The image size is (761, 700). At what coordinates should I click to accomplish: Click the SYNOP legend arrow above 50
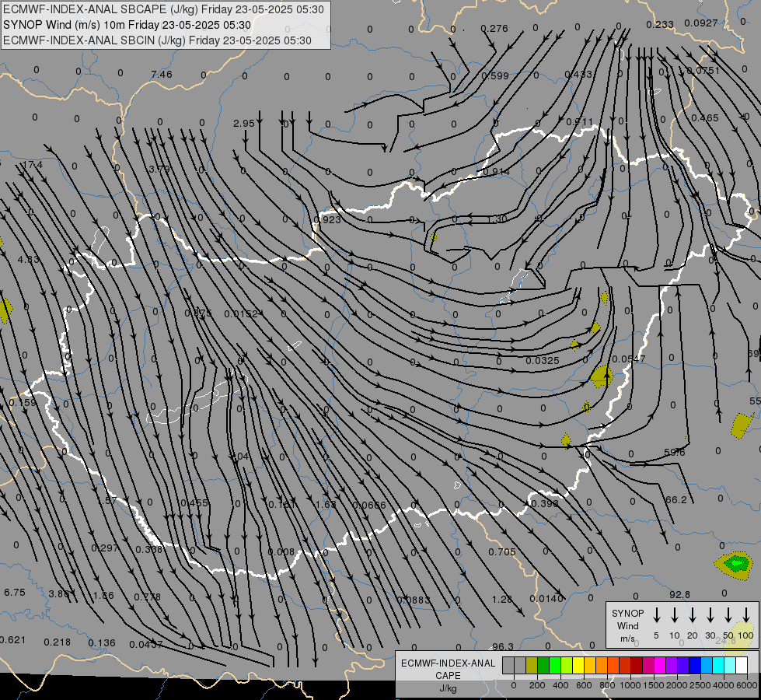[728, 615]
